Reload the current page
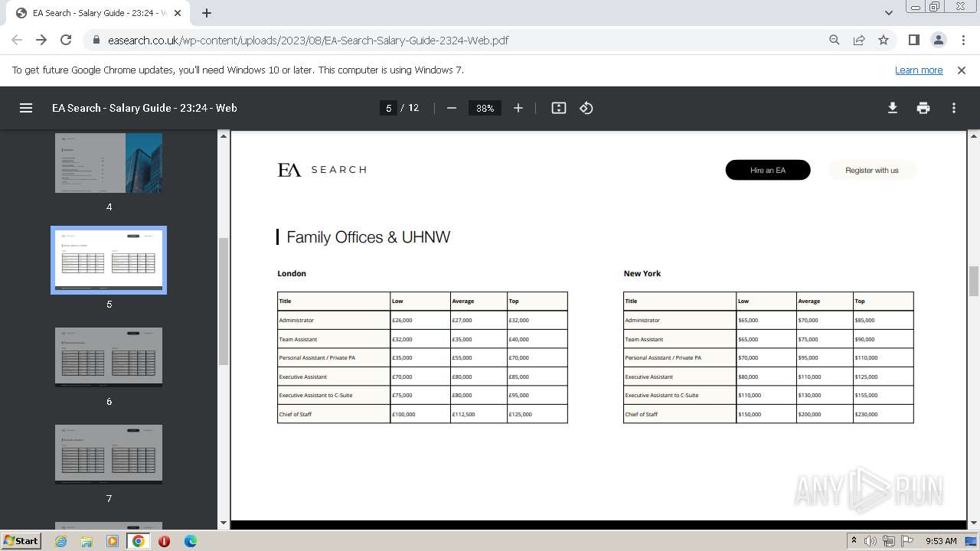The width and height of the screenshot is (980, 551). pyautogui.click(x=66, y=40)
